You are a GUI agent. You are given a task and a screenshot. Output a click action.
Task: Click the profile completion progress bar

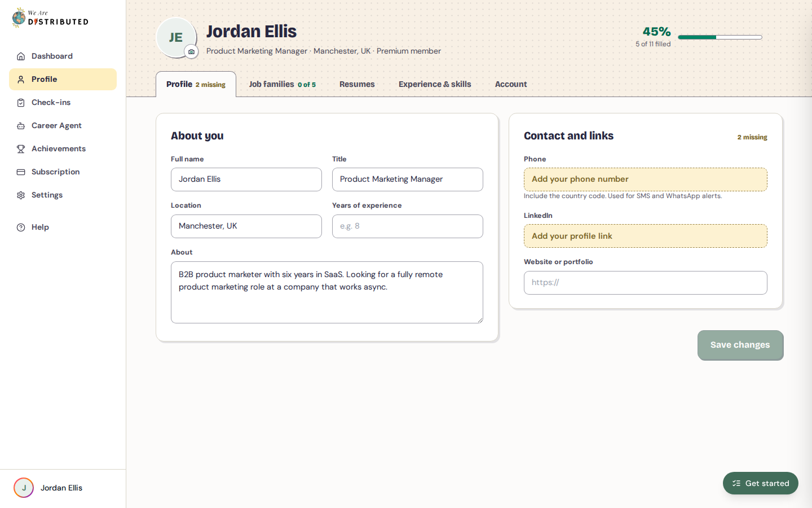click(x=720, y=37)
